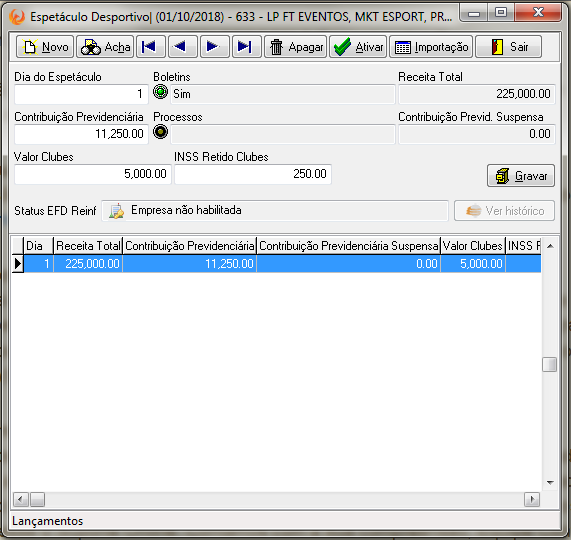Click the grid scroll down arrow
Screen dimensions: 571x540
point(550,483)
